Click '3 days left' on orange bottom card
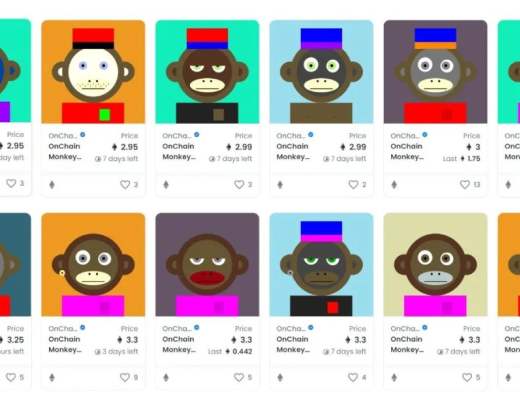Viewport: 520px width, 400px height. [x=116, y=351]
